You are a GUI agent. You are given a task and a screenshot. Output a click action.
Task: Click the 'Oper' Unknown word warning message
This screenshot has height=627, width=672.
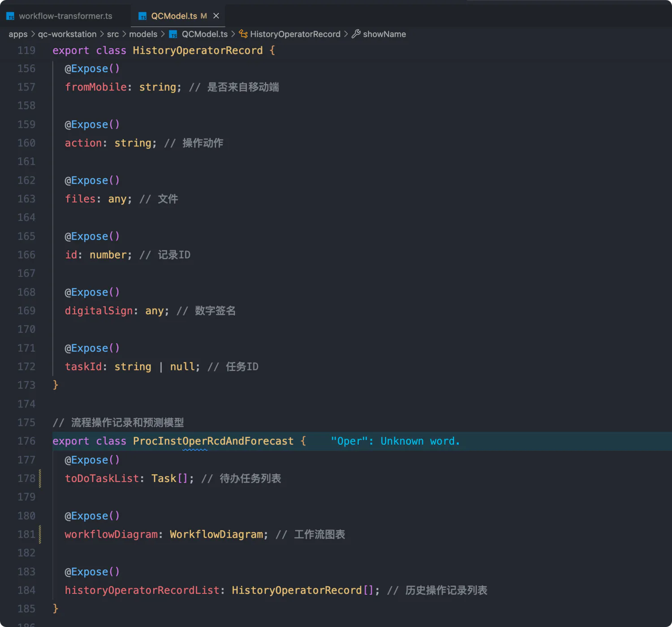(x=395, y=441)
